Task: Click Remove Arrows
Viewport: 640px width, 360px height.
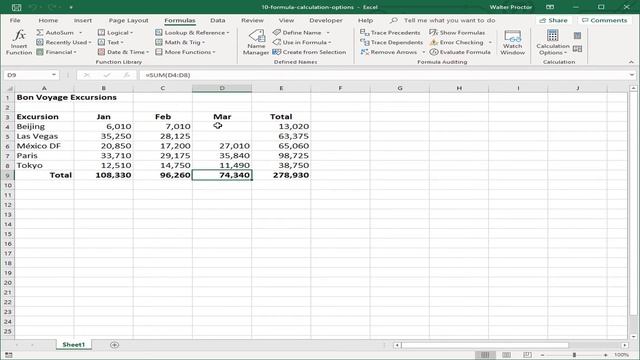Action: 389,52
